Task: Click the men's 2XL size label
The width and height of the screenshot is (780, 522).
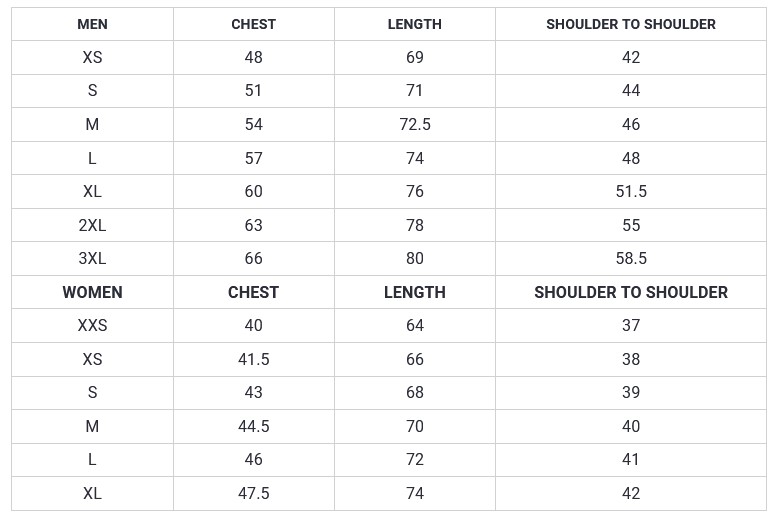Action: coord(93,225)
